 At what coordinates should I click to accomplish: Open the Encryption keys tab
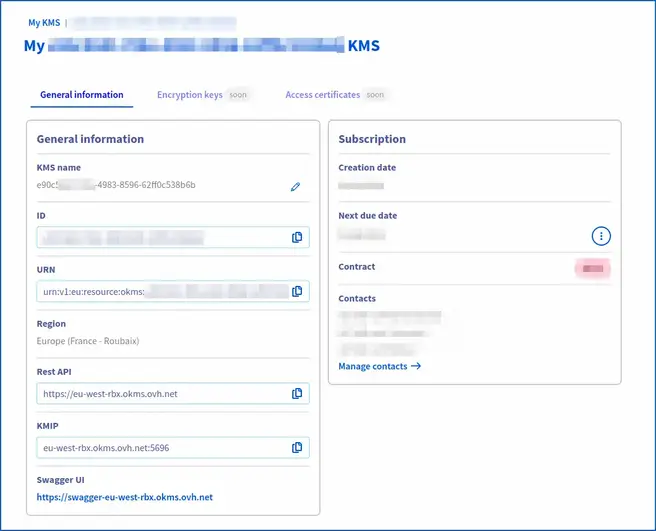tap(189, 95)
